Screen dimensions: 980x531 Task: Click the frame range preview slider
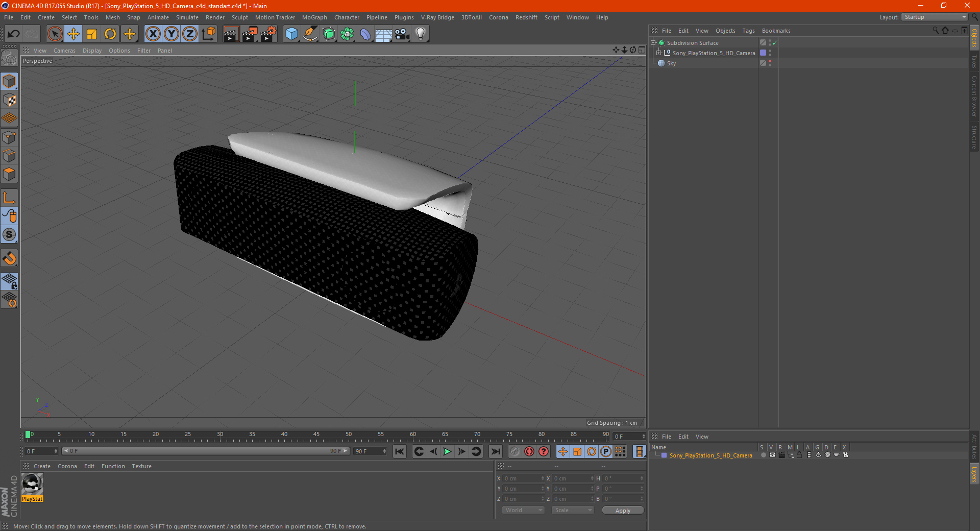[206, 451]
